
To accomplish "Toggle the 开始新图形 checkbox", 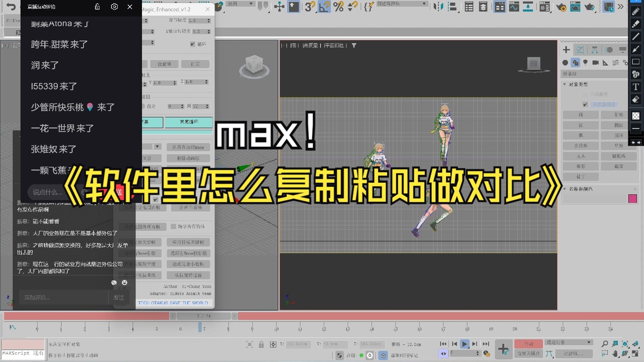I will pos(585,105).
